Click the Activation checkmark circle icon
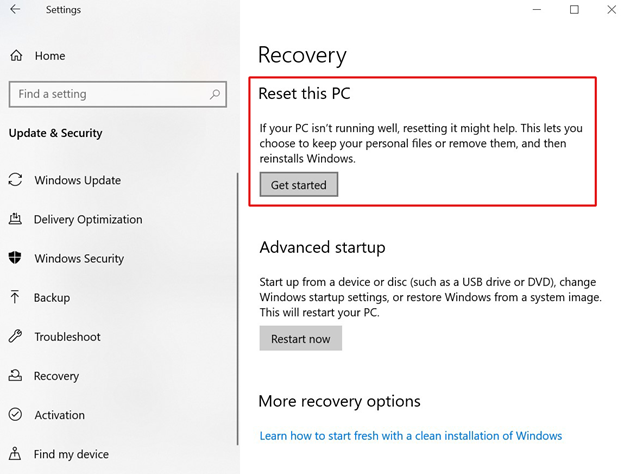The image size is (624, 474). pyautogui.click(x=15, y=415)
